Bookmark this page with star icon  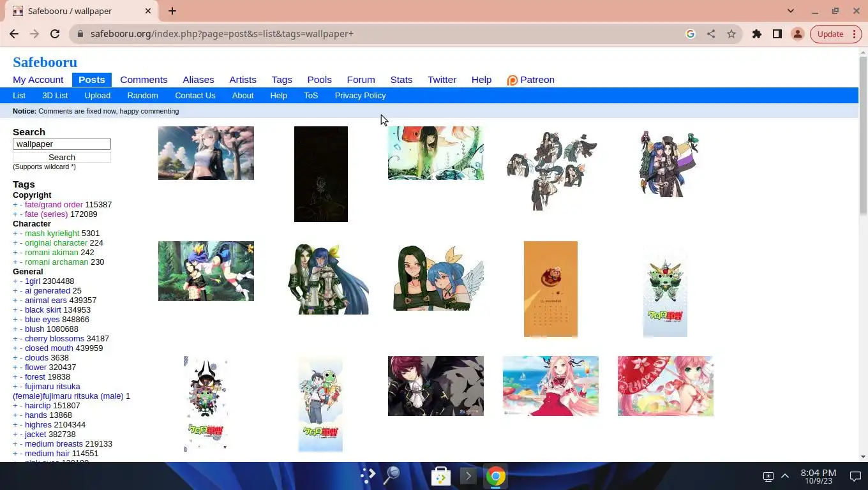(731, 34)
